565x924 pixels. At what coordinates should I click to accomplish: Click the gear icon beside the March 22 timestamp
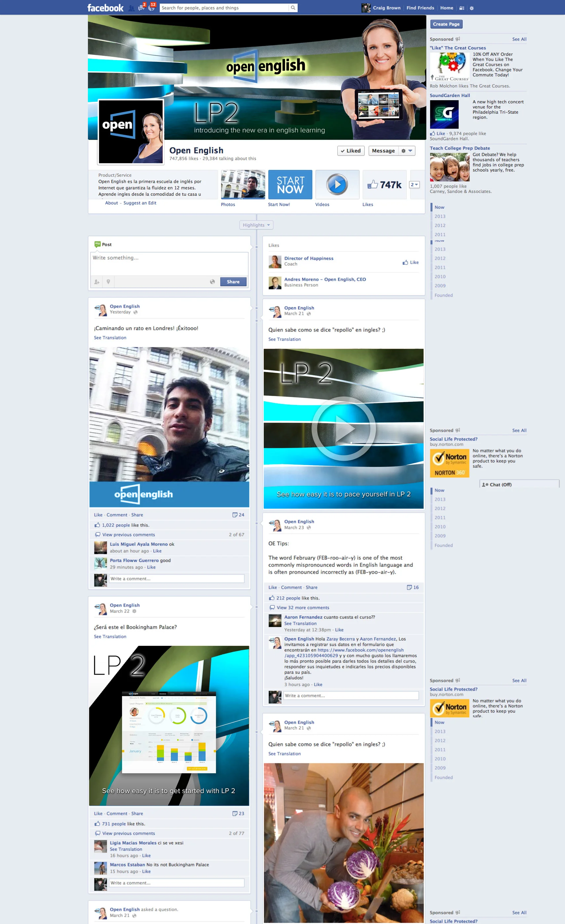pyautogui.click(x=134, y=611)
